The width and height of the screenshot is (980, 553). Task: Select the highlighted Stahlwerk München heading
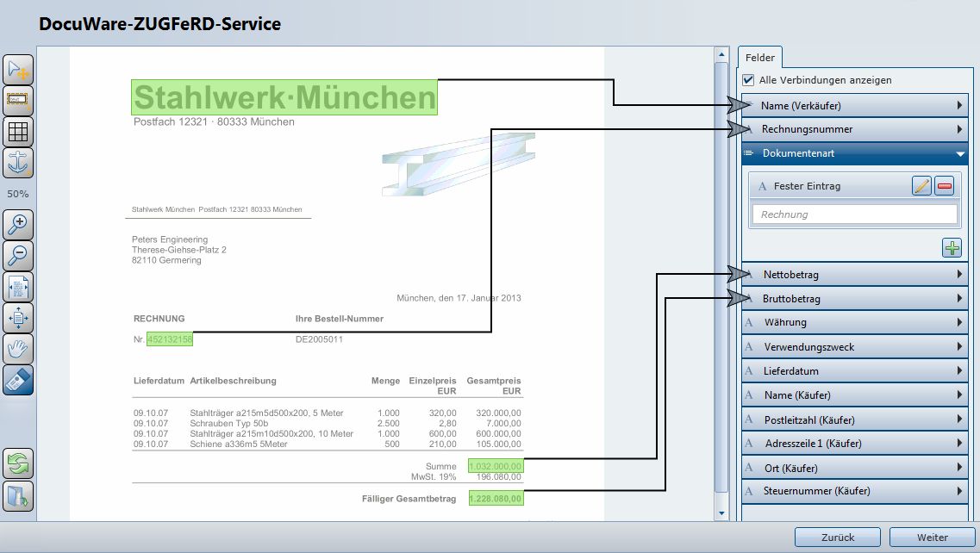(x=284, y=96)
